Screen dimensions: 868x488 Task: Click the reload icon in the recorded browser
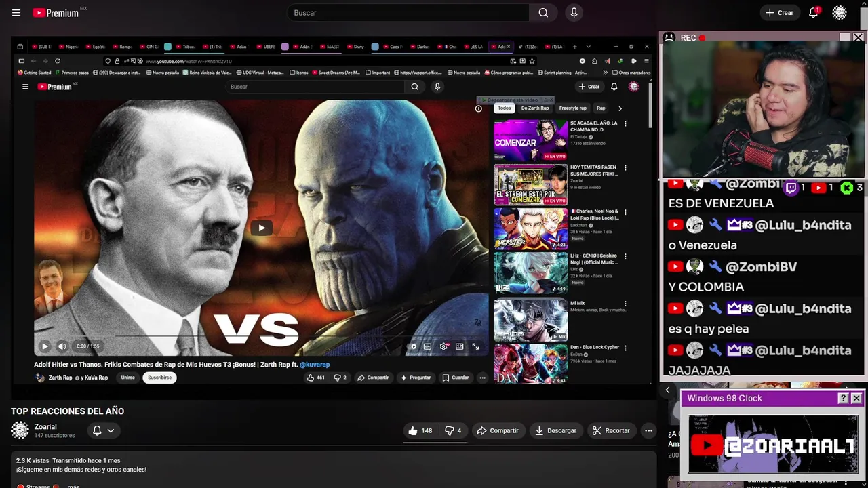pos(58,61)
